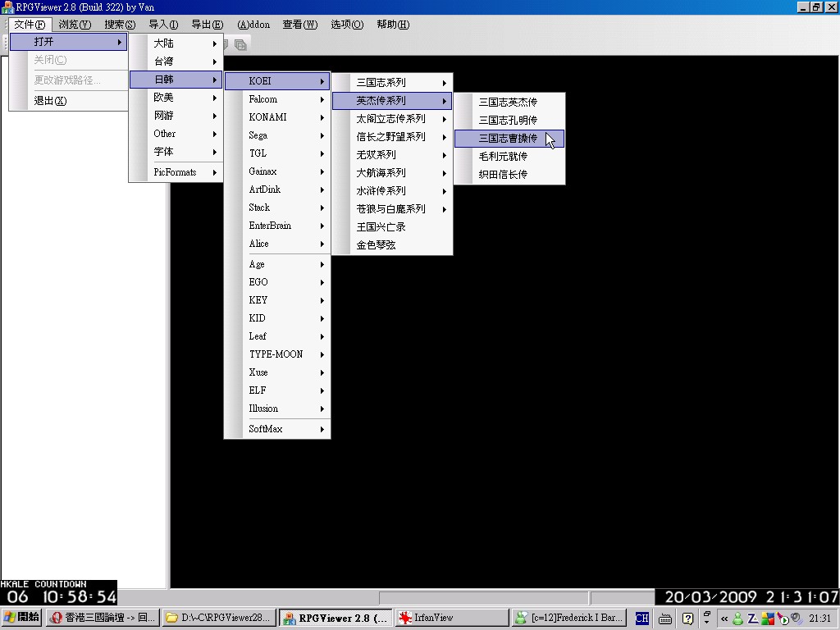Select the KOEI publisher entry

(x=277, y=81)
